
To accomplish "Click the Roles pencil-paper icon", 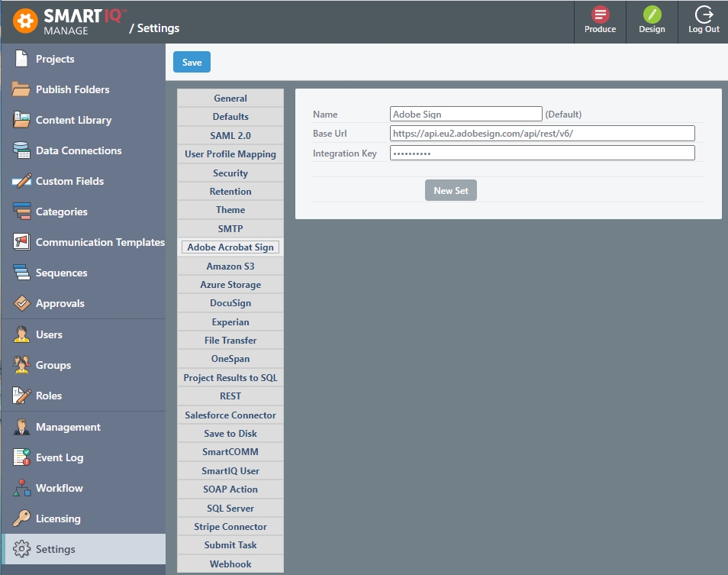I will coord(21,396).
